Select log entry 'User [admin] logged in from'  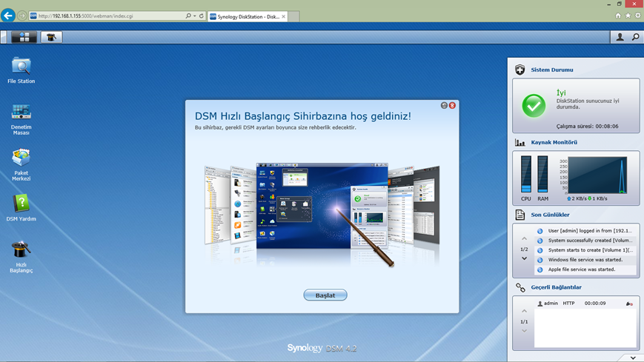click(x=585, y=231)
